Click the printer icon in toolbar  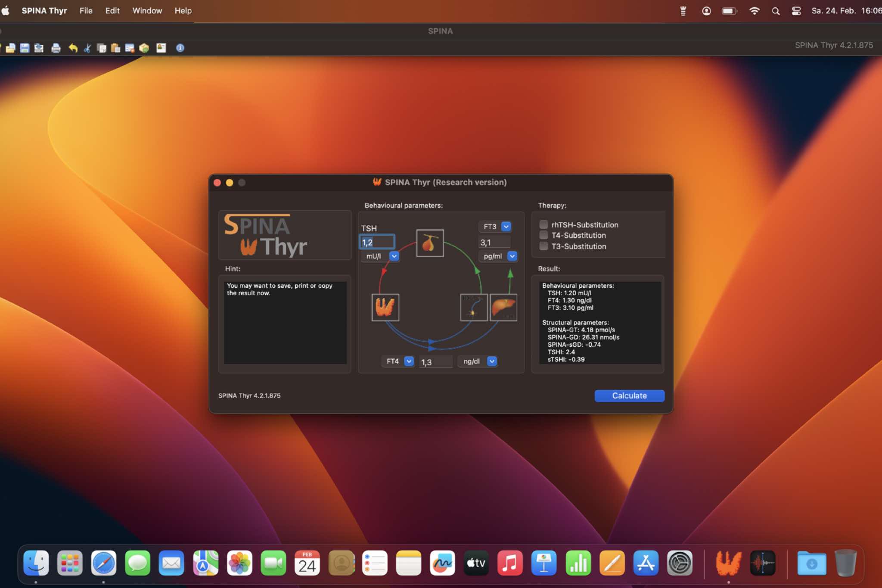[56, 48]
